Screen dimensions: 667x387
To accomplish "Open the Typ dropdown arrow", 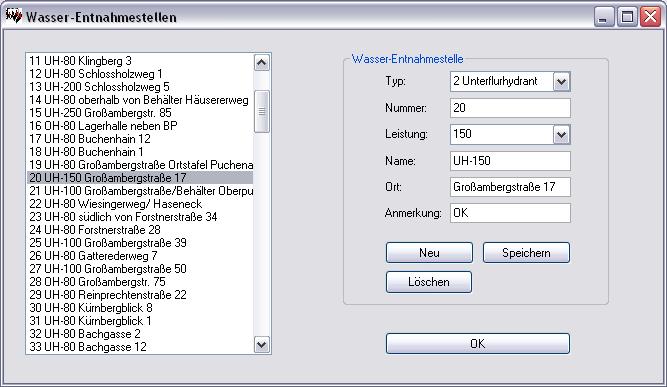I will (x=561, y=81).
